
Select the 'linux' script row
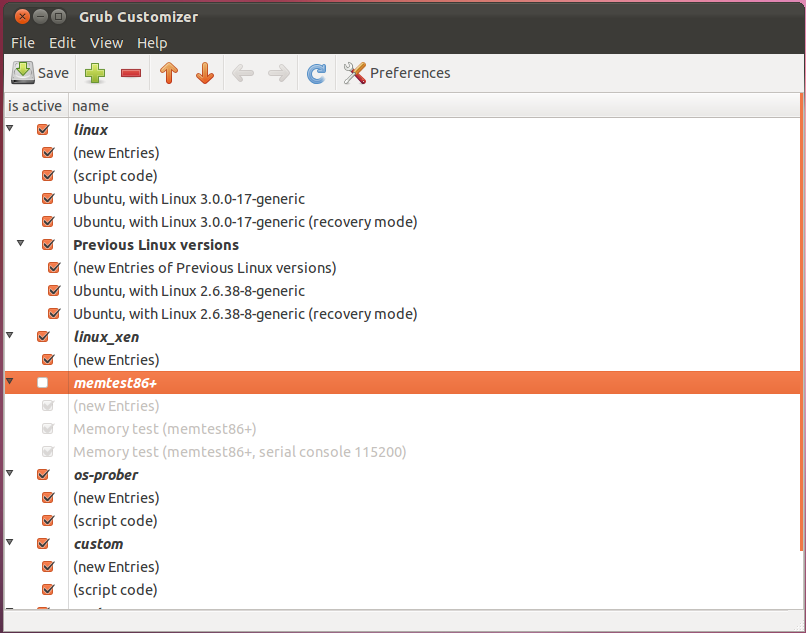tap(91, 130)
